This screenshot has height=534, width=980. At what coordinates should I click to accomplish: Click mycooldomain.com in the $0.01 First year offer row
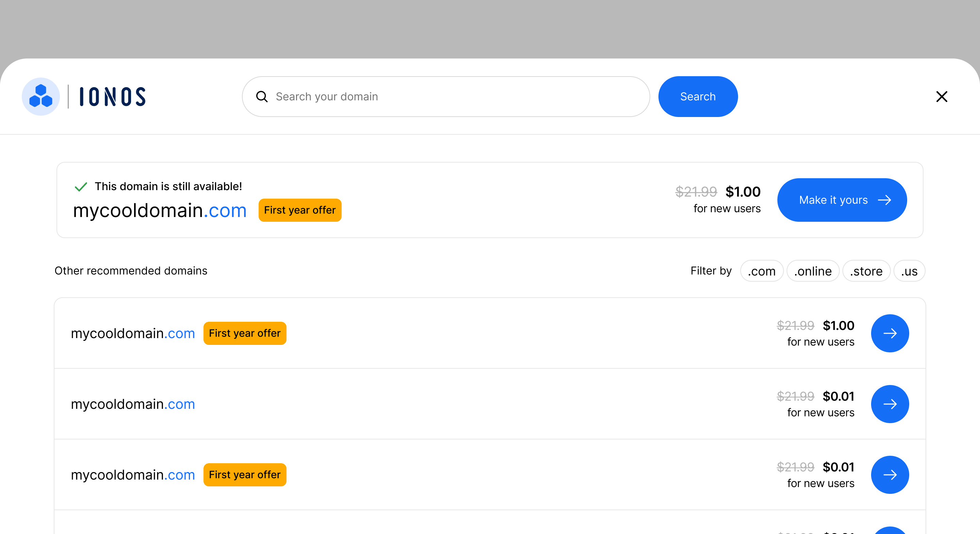click(133, 475)
